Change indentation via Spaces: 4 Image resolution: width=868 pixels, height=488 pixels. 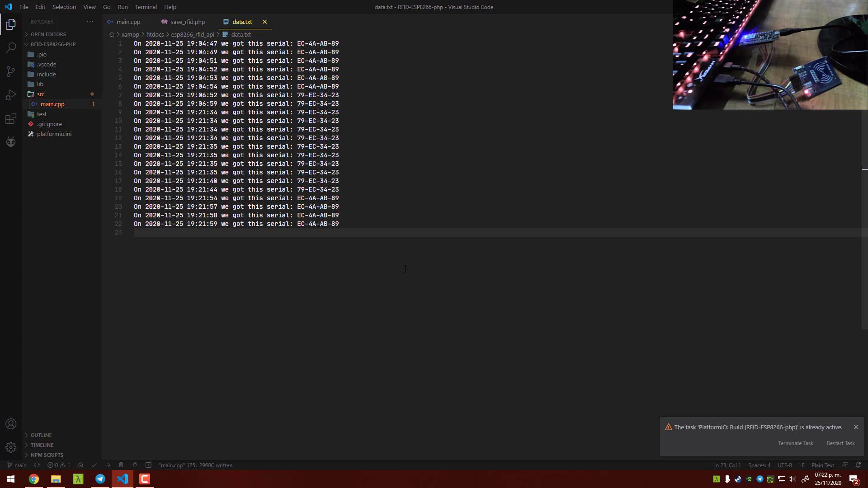[x=759, y=465]
